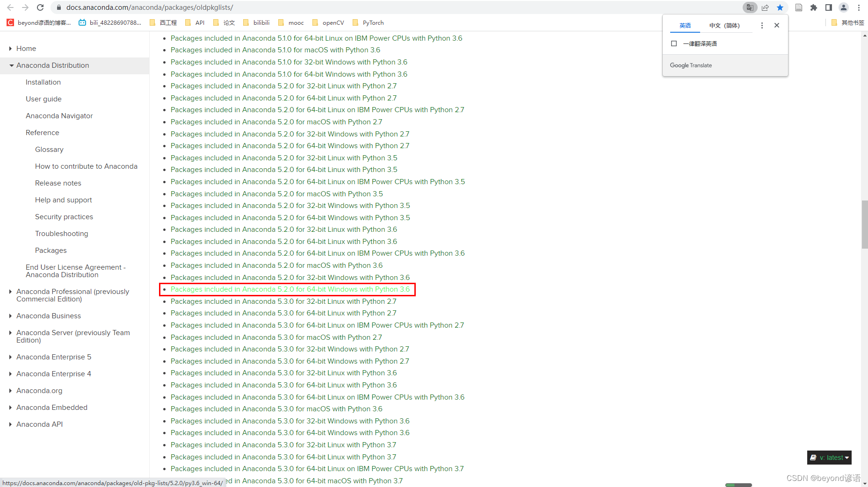The height and width of the screenshot is (487, 868).
Task: Select the 英语 tab in translate popup
Action: pos(685,26)
